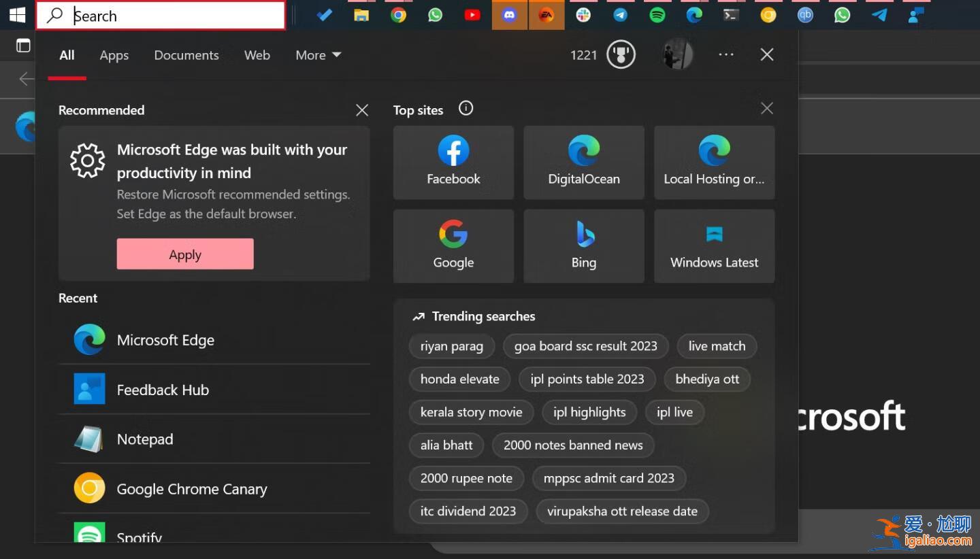The width and height of the screenshot is (980, 559).
Task: Click your account profile picture
Action: pyautogui.click(x=676, y=54)
